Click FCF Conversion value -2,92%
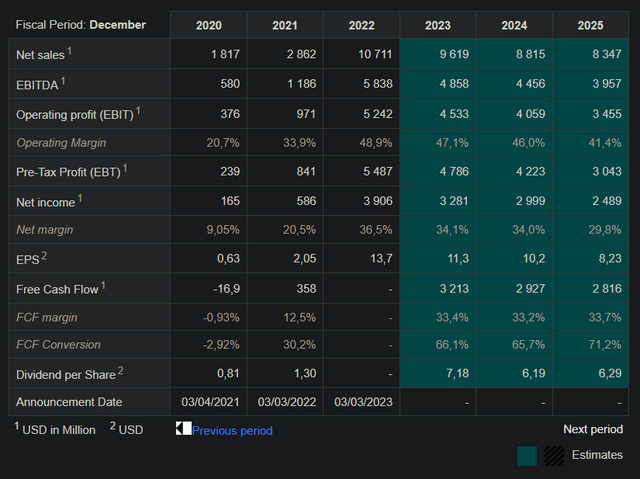Viewport: 640px width, 479px height. click(221, 344)
